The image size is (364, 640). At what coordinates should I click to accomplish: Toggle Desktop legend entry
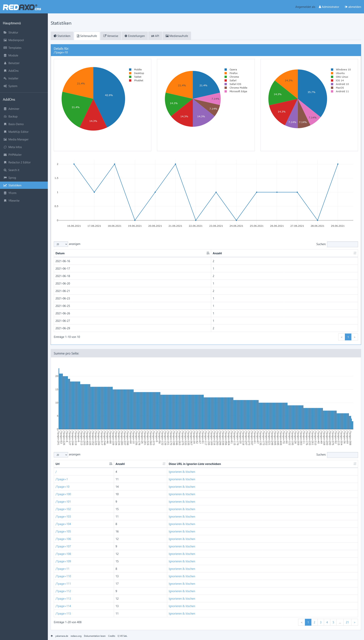point(137,73)
